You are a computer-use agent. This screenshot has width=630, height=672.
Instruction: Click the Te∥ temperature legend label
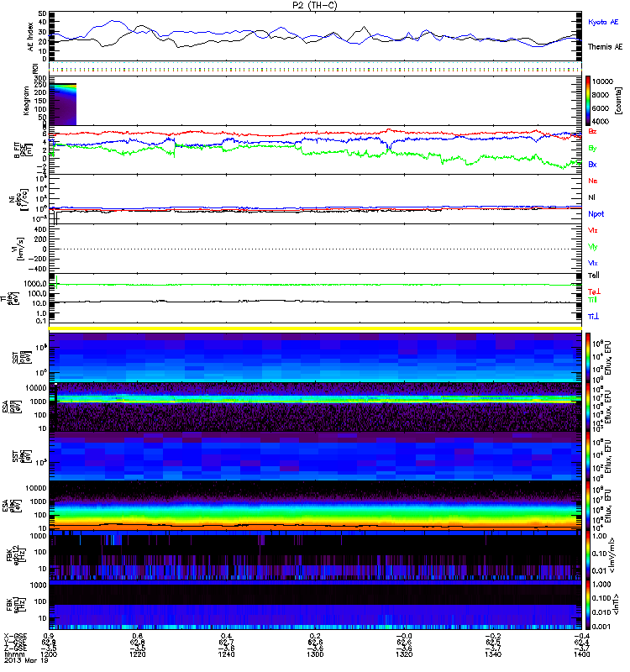(x=594, y=276)
